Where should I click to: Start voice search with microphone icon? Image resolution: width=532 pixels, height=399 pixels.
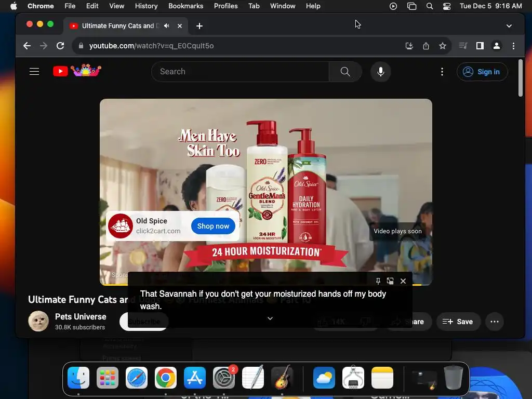(x=381, y=72)
